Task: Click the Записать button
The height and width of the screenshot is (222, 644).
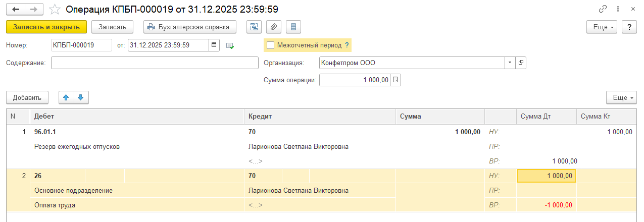Action: [112, 27]
